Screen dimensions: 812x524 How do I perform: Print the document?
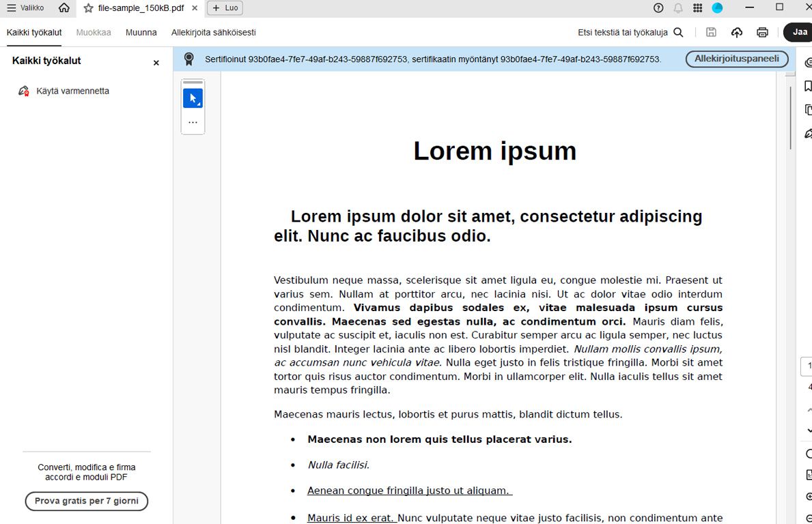(763, 32)
